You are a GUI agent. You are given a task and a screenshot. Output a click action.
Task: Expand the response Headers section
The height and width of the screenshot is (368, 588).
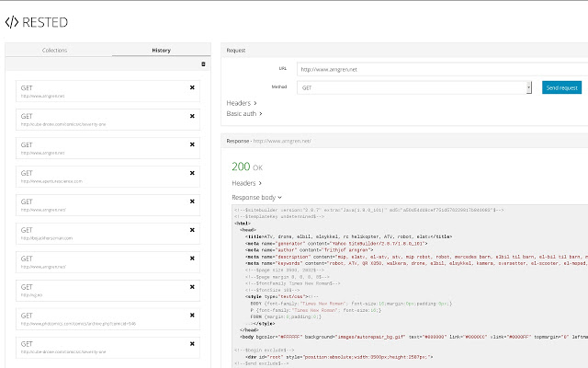click(x=246, y=183)
